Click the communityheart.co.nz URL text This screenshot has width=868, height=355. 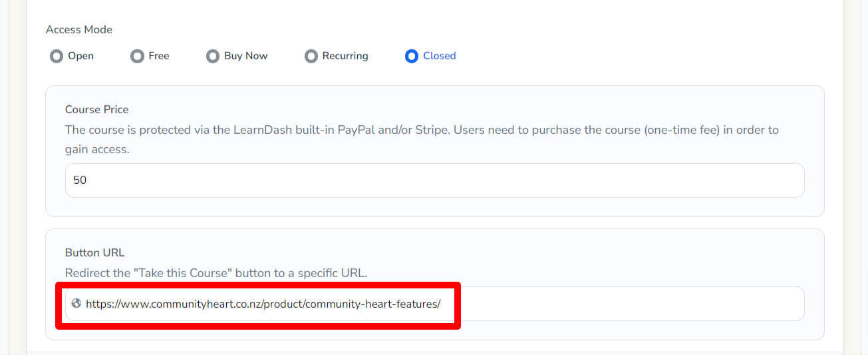pos(263,304)
